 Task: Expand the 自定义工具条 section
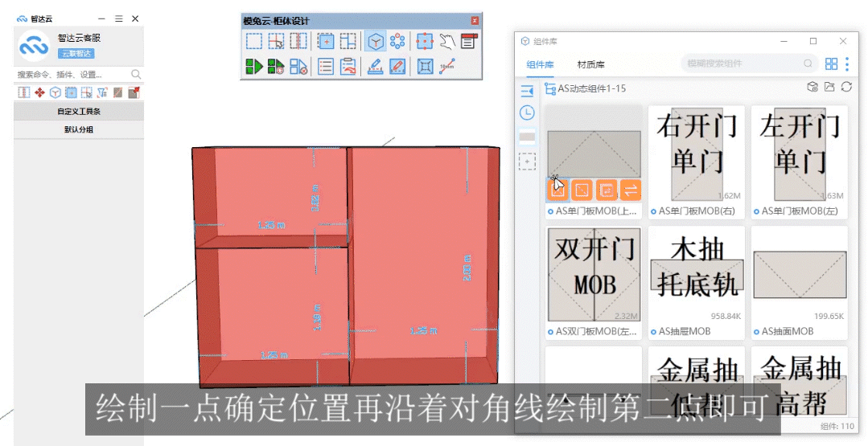pyautogui.click(x=78, y=113)
